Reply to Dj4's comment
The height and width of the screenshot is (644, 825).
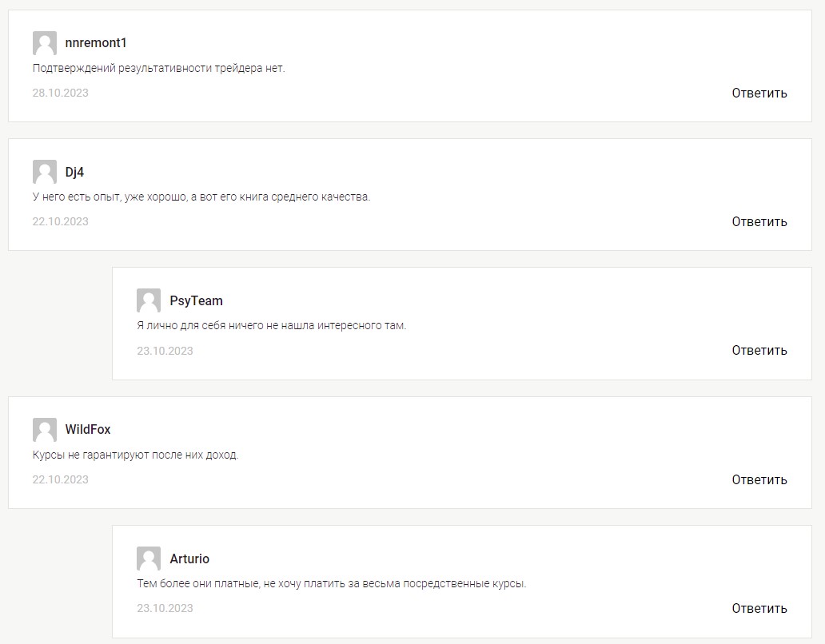(x=759, y=222)
